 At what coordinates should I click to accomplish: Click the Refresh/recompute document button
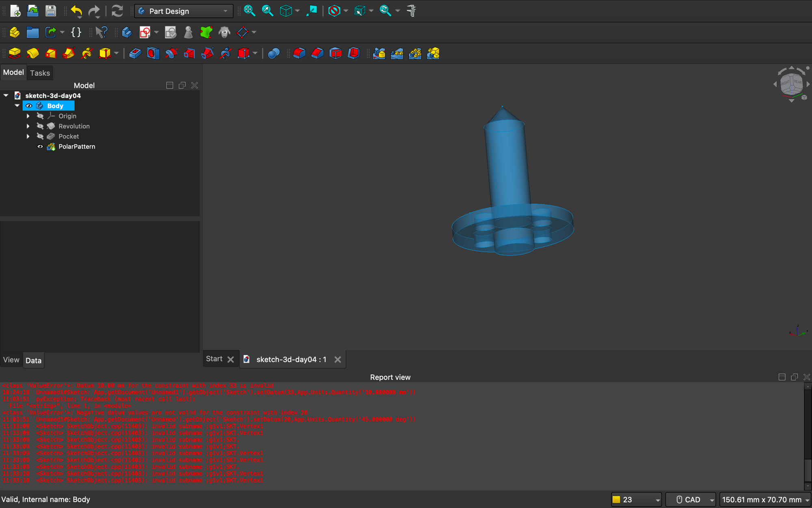pos(117,11)
